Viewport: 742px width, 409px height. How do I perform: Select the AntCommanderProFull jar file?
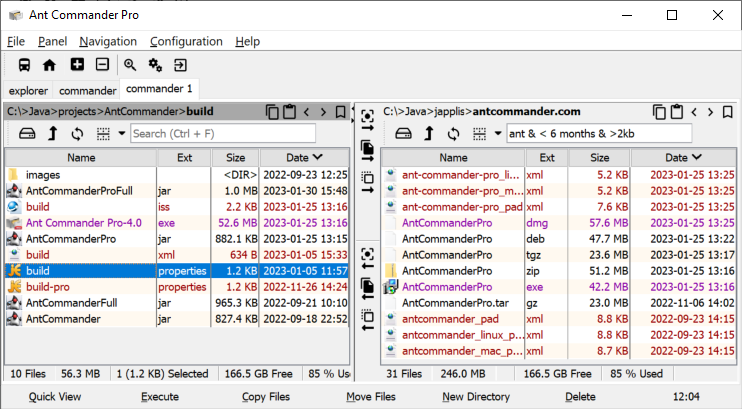coord(177,191)
